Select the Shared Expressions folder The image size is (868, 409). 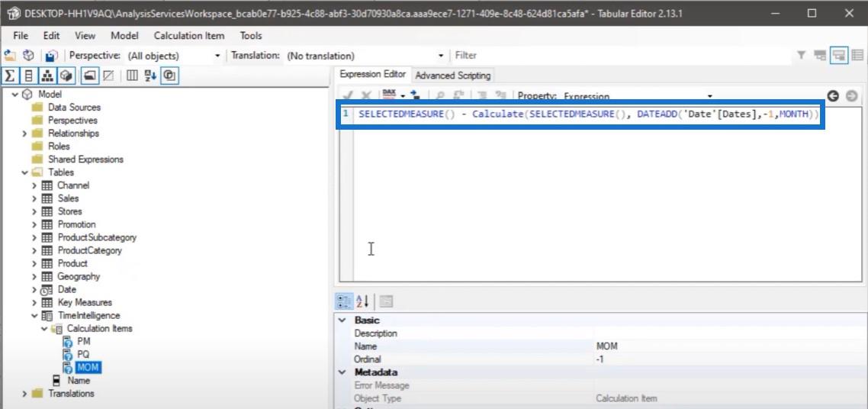pos(85,159)
